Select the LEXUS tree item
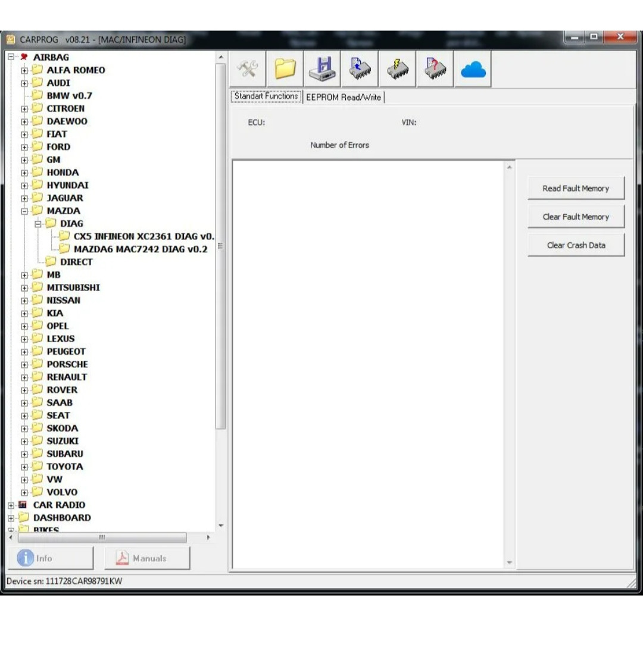The width and height of the screenshot is (643, 672). (x=61, y=339)
